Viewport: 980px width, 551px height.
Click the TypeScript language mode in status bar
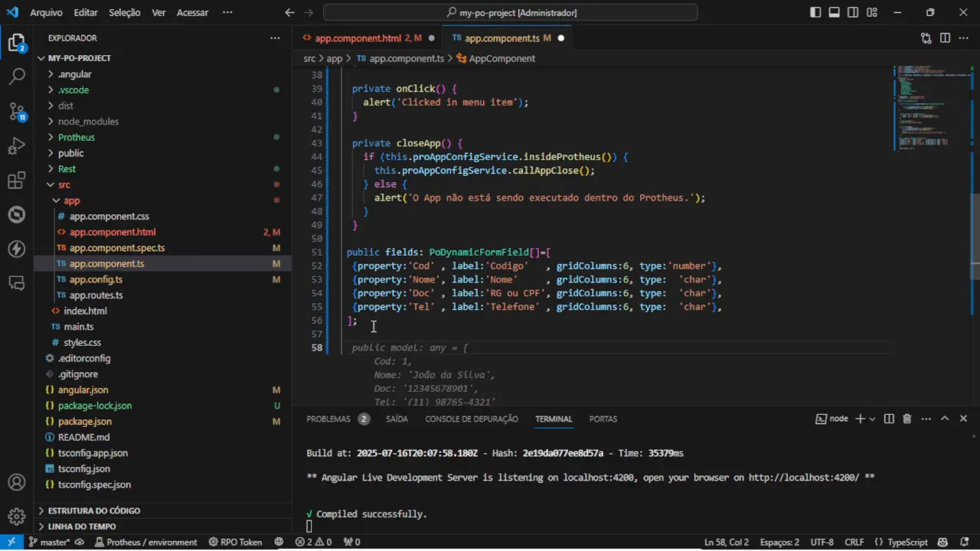point(906,542)
